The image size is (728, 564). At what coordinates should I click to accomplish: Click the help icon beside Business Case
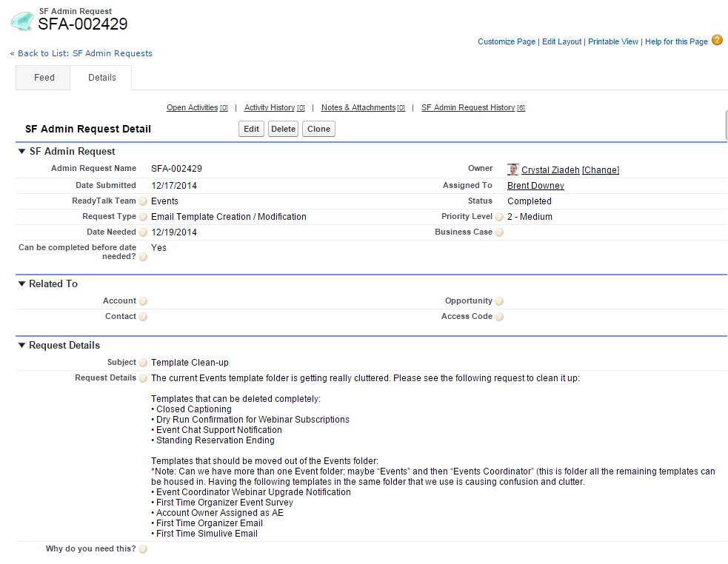point(499,233)
